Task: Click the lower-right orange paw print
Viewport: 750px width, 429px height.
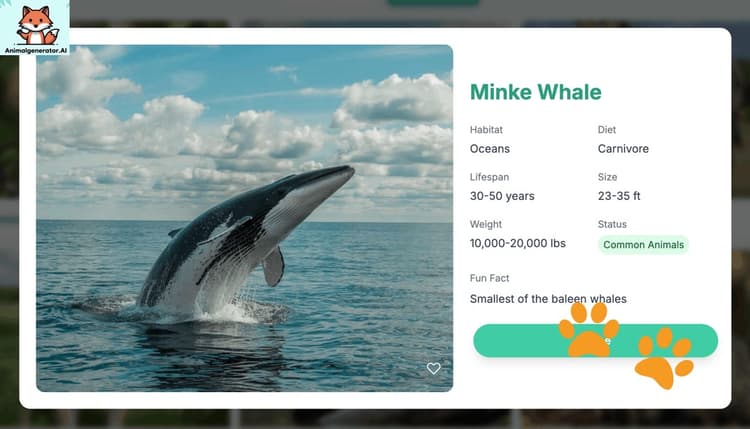Action: pyautogui.click(x=663, y=358)
